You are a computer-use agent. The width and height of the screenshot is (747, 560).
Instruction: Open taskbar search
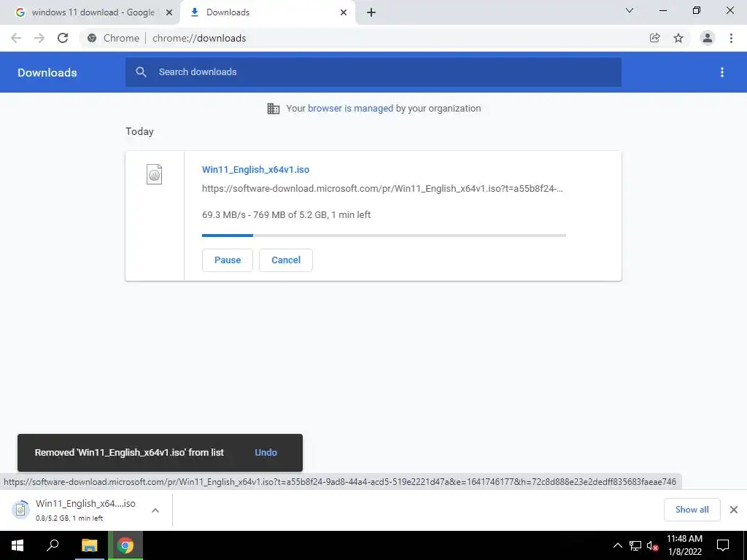pyautogui.click(x=53, y=545)
